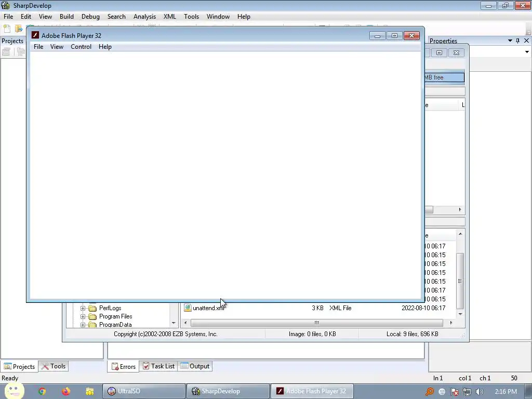This screenshot has width=532, height=399.
Task: Open the folder shortcut on the taskbar
Action: [89, 392]
